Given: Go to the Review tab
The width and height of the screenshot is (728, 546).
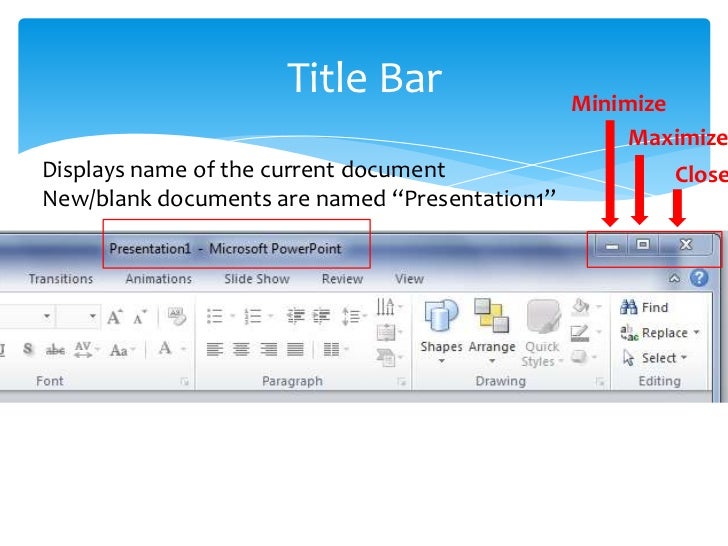Looking at the screenshot, I should (342, 279).
